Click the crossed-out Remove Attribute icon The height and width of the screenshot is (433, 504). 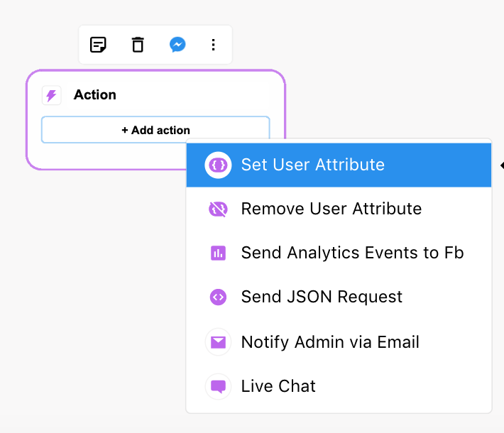click(218, 209)
